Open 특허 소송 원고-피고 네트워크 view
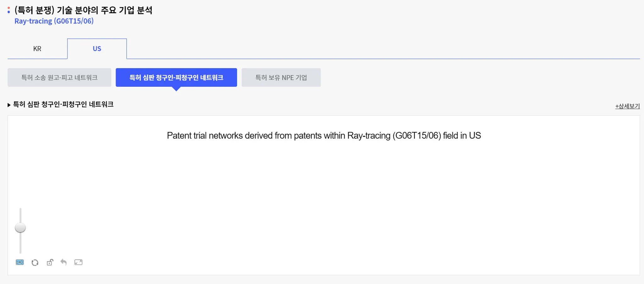The image size is (644, 284). 59,78
